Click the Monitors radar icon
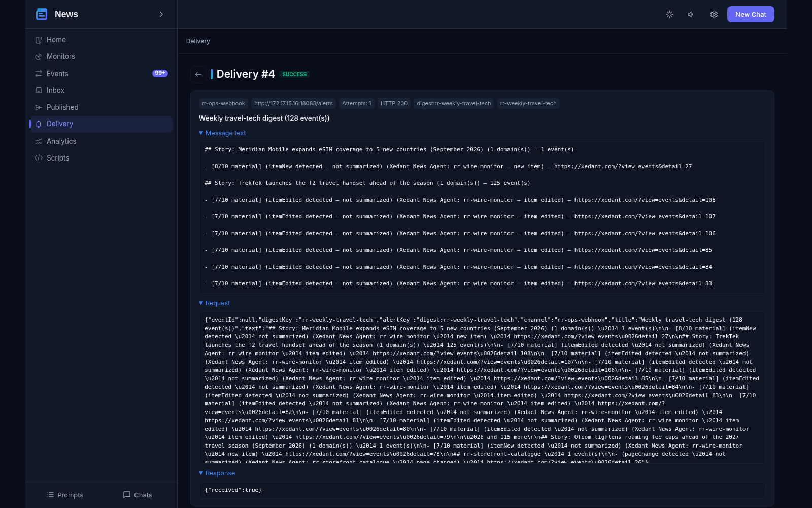 point(39,56)
